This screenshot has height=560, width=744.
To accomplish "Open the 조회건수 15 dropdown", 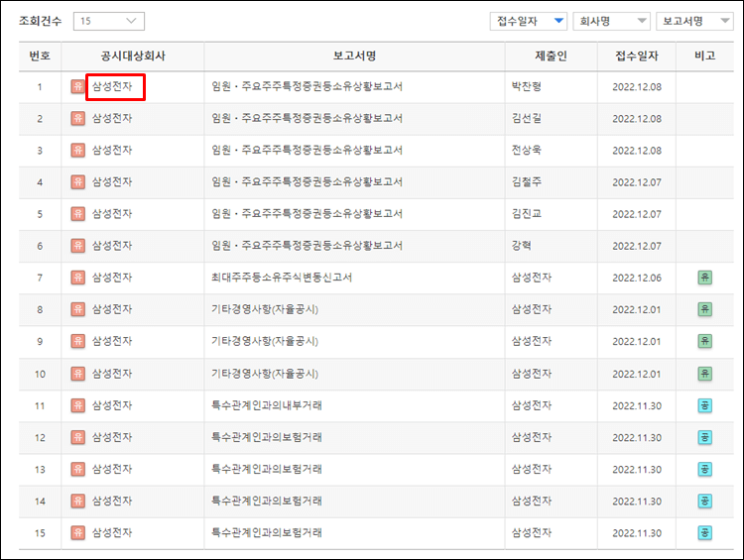I will tap(109, 22).
